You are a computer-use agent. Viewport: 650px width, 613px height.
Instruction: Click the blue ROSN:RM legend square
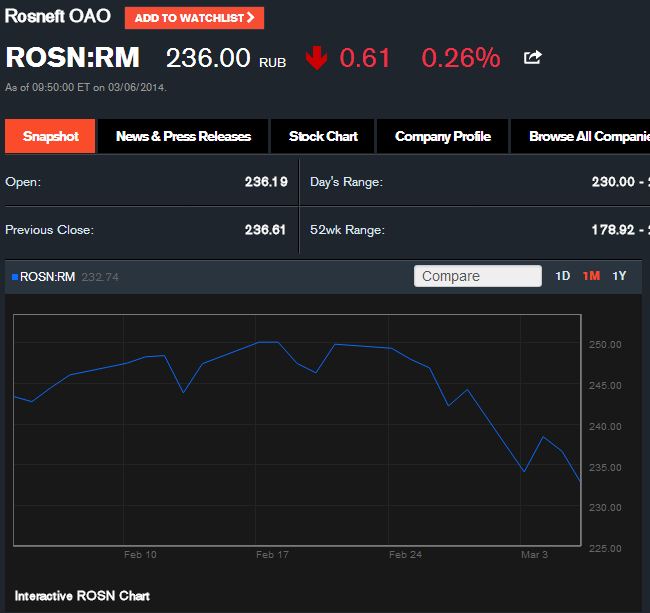(14, 277)
